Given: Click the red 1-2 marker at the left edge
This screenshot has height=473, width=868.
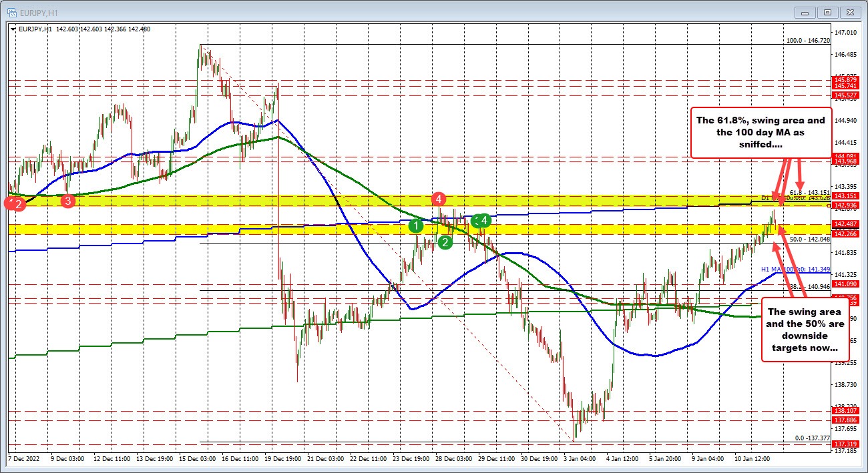Looking at the screenshot, I should pos(13,204).
